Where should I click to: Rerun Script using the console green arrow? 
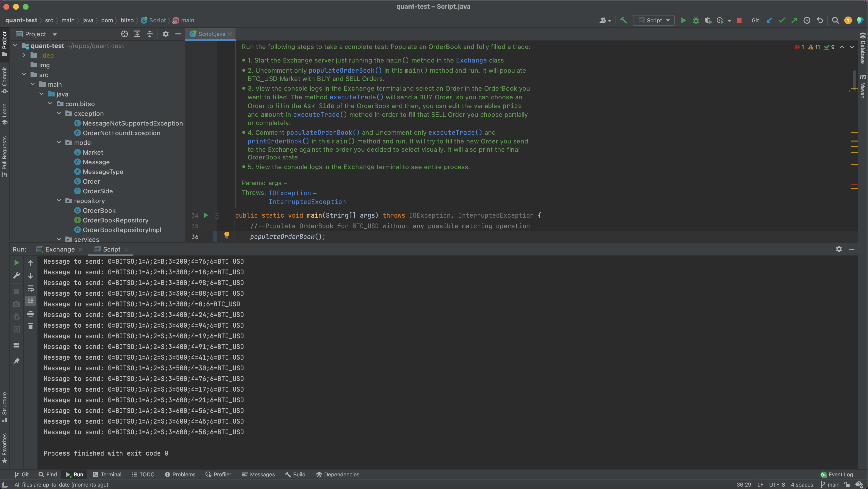pos(16,263)
